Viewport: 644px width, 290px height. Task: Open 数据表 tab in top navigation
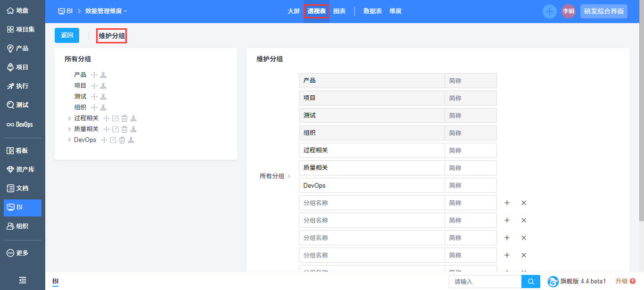pyautogui.click(x=372, y=11)
